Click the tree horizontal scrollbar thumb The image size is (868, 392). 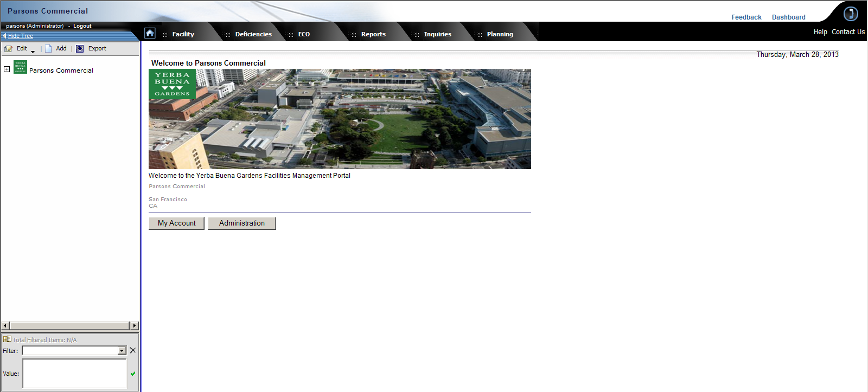click(x=70, y=326)
